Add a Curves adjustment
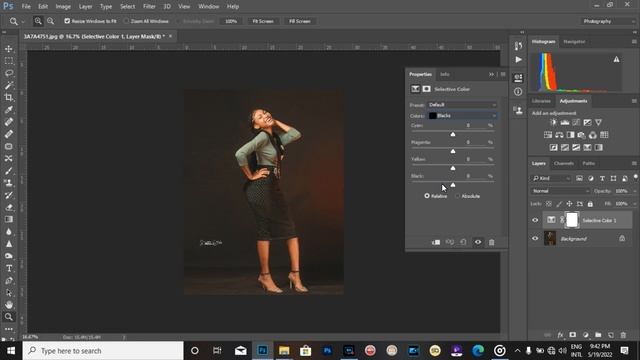Viewport: 640px width, 360px height. [576, 122]
